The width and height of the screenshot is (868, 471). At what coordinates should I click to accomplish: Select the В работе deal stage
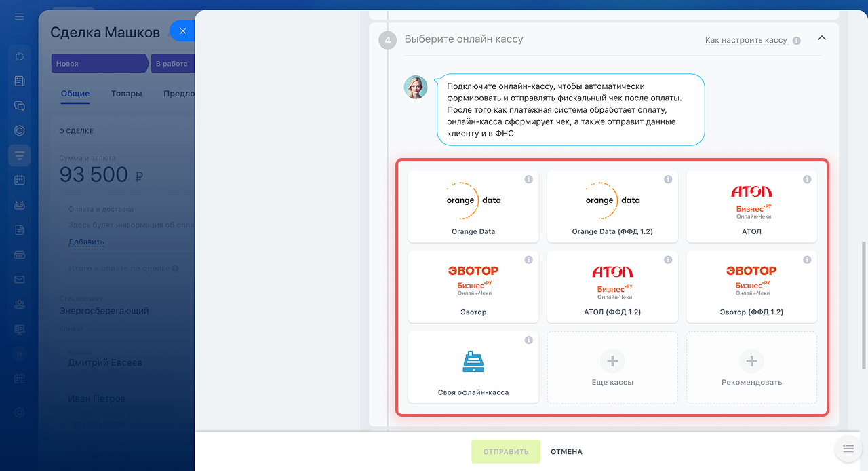pos(173,63)
